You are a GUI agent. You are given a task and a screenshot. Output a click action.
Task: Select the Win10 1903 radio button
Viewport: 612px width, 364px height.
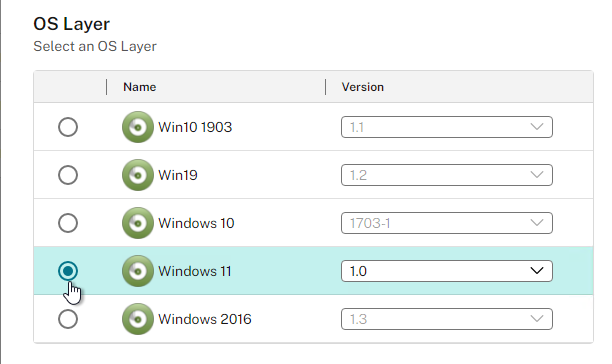click(x=68, y=127)
